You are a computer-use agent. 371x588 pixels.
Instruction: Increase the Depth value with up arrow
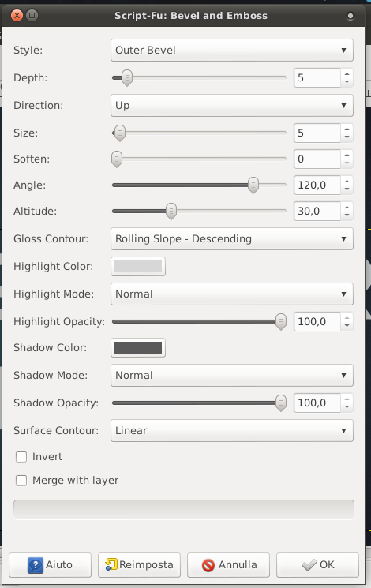click(347, 74)
